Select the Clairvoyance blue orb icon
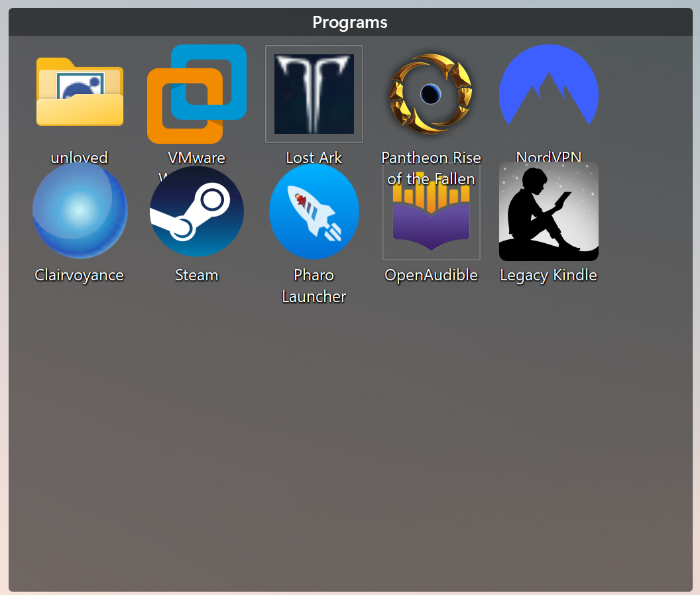The image size is (700, 595). point(80,211)
